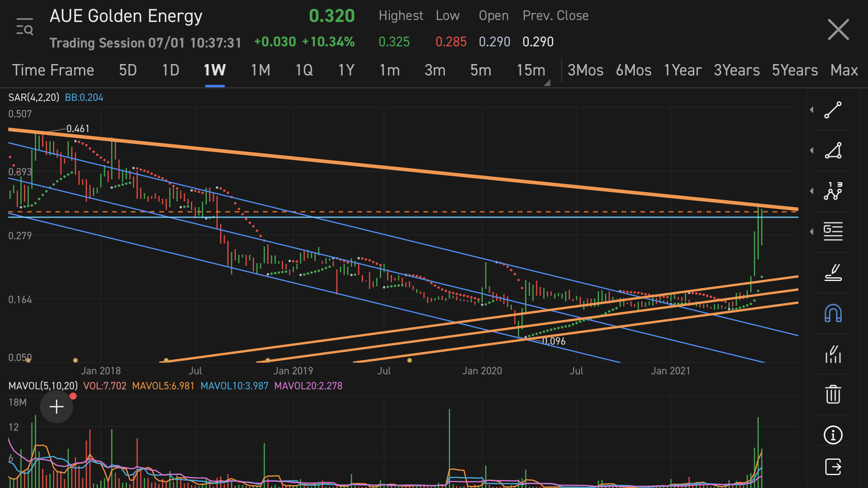Open MAVOL(5,10,20) indicator settings
The width and height of the screenshot is (868, 488).
pos(43,386)
